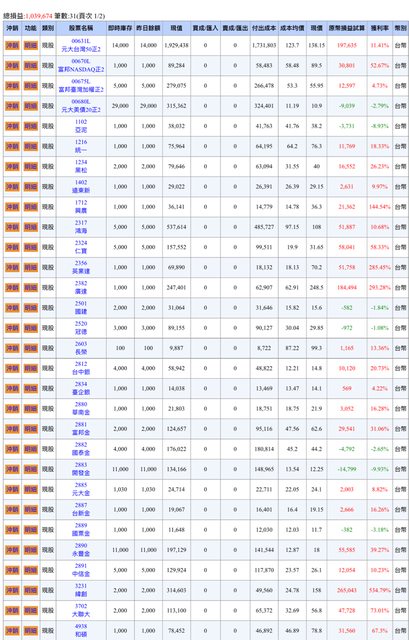This screenshot has height=640, width=409.
Task: Open 明細 details for 00631L 元大台灣50正2
Action: 31,45
